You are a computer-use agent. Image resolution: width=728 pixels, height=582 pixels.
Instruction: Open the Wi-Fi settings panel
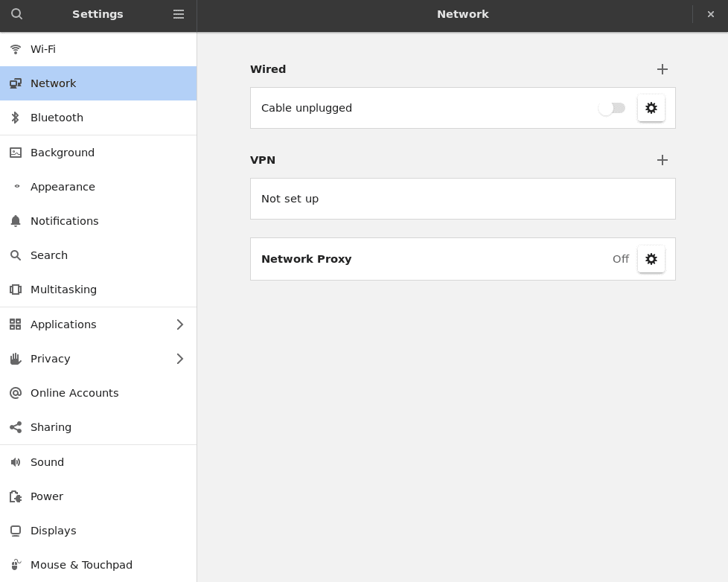click(43, 49)
